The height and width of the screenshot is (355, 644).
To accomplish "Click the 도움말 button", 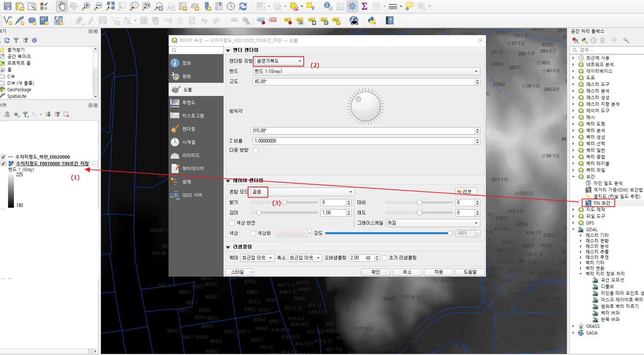I will 470,272.
